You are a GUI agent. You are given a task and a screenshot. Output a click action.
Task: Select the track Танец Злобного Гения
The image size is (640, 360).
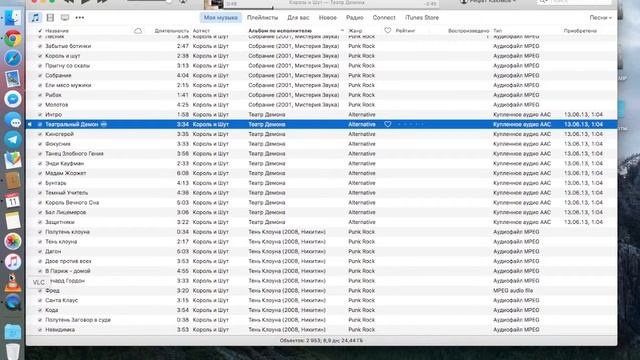[x=74, y=154]
